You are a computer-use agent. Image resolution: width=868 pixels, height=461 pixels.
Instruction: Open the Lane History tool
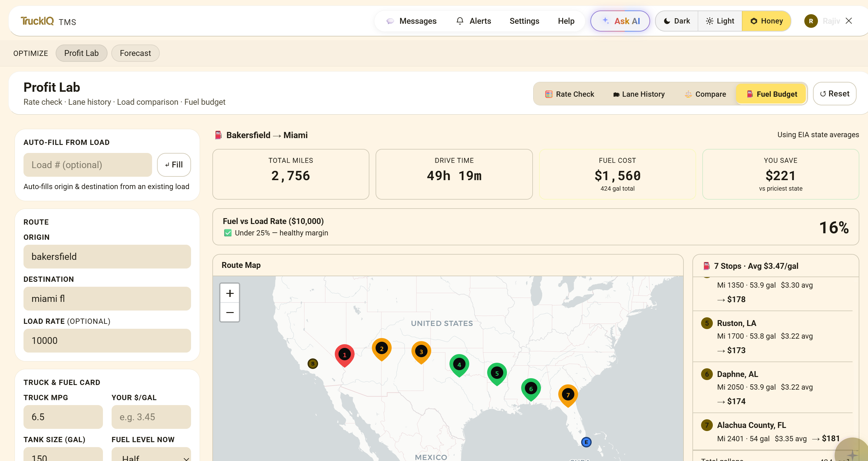tap(639, 94)
